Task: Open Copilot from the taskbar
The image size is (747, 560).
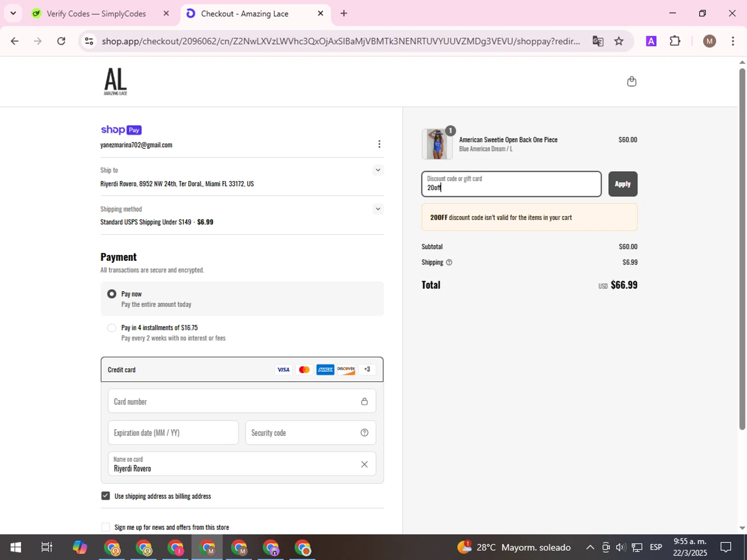Action: 80,548
